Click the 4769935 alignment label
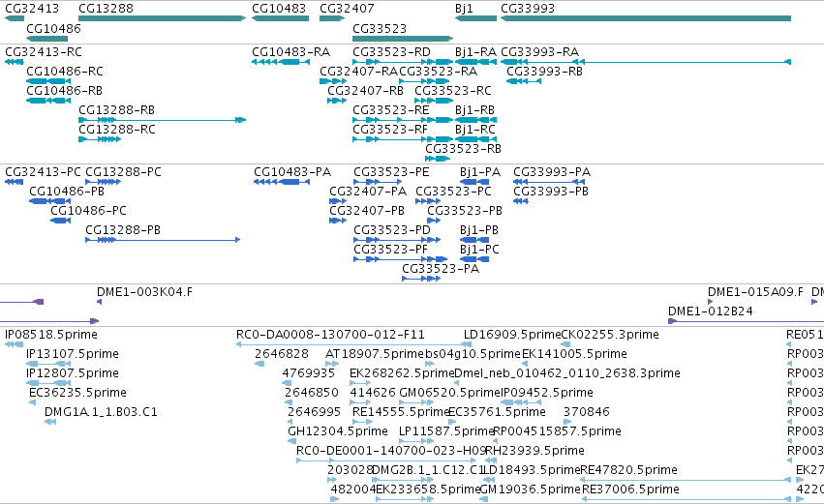The width and height of the screenshot is (824, 504). click(x=309, y=373)
